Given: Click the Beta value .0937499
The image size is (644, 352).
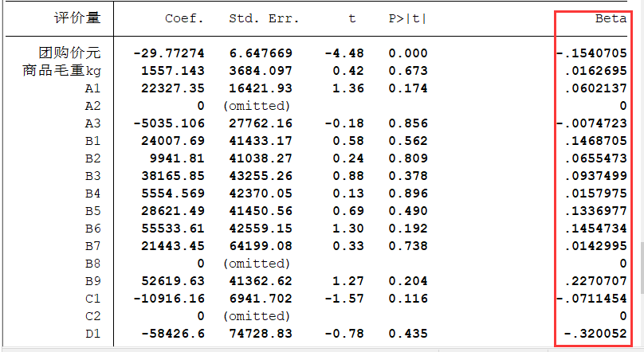Looking at the screenshot, I should 596,177.
